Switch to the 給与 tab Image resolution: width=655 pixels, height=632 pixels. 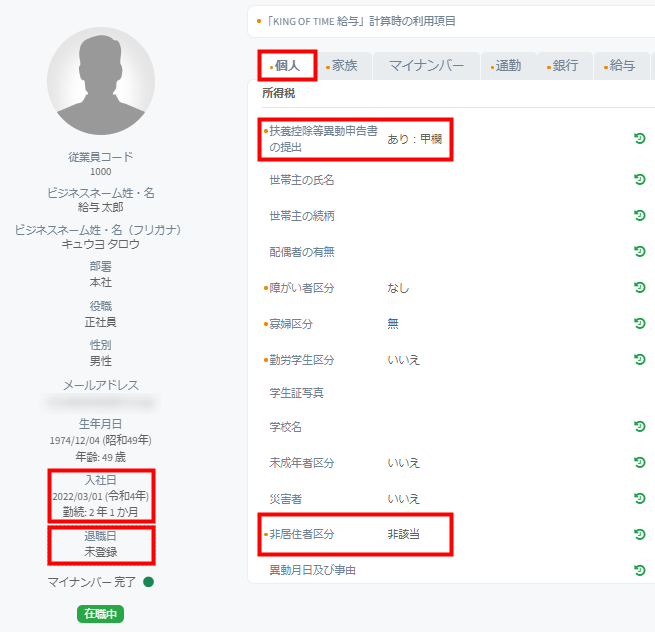[622, 66]
